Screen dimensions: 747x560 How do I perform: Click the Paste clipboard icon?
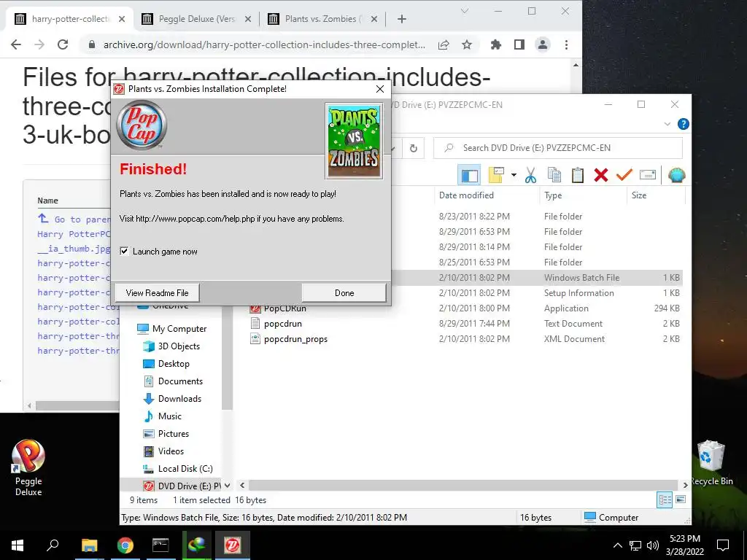click(578, 175)
